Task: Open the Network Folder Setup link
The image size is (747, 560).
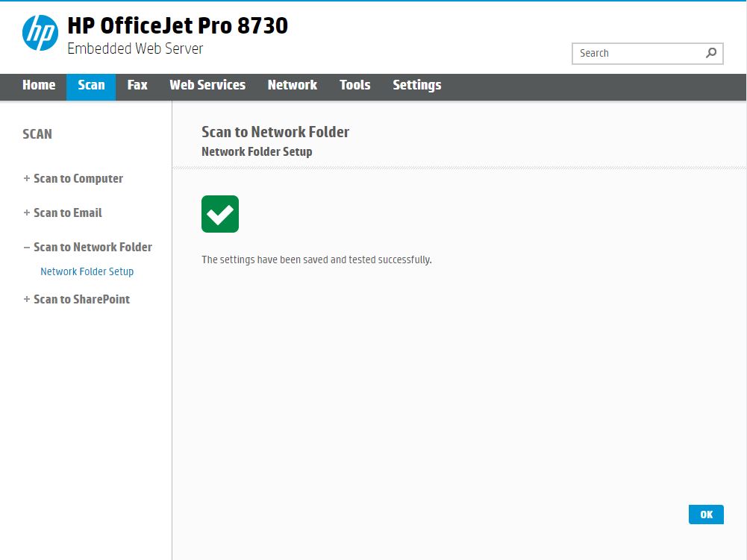Action: coord(87,271)
